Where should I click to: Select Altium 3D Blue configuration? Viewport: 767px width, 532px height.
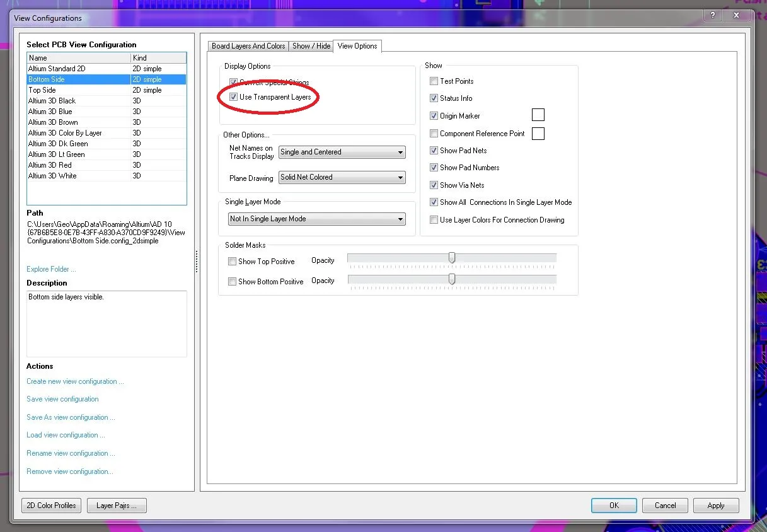[x=50, y=112]
